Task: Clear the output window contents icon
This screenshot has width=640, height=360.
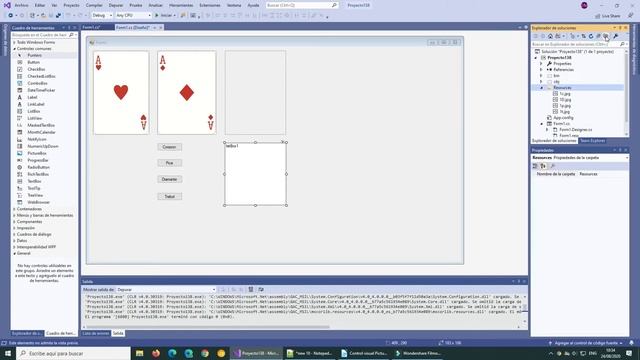Action: click(x=251, y=289)
